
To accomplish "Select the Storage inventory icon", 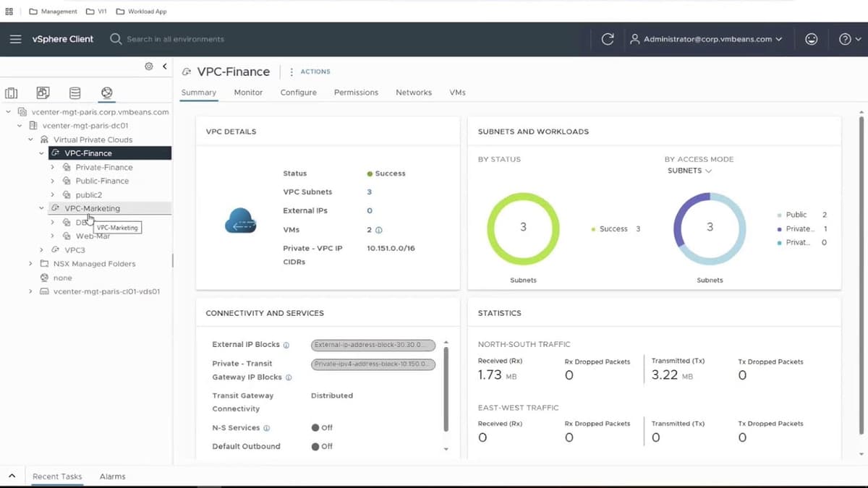I will coord(75,93).
